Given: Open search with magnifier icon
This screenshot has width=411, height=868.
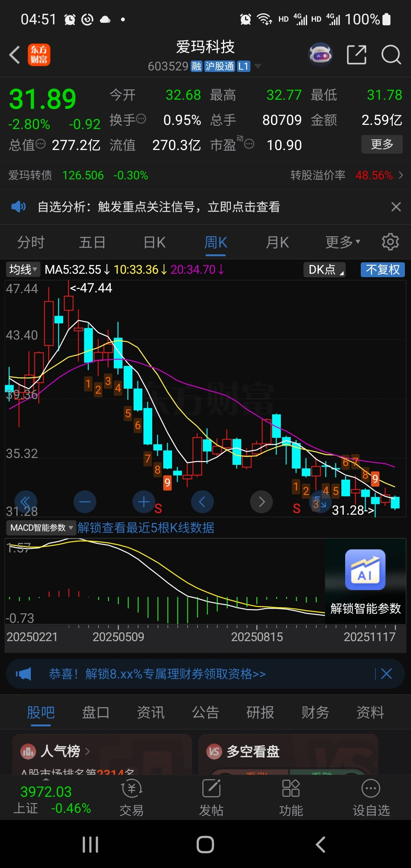Looking at the screenshot, I should (x=391, y=55).
